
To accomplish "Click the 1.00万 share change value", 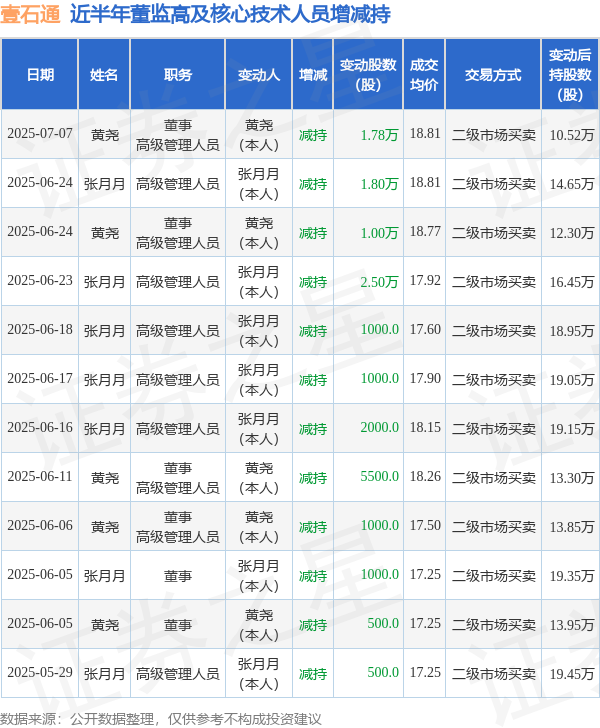I will point(379,233).
